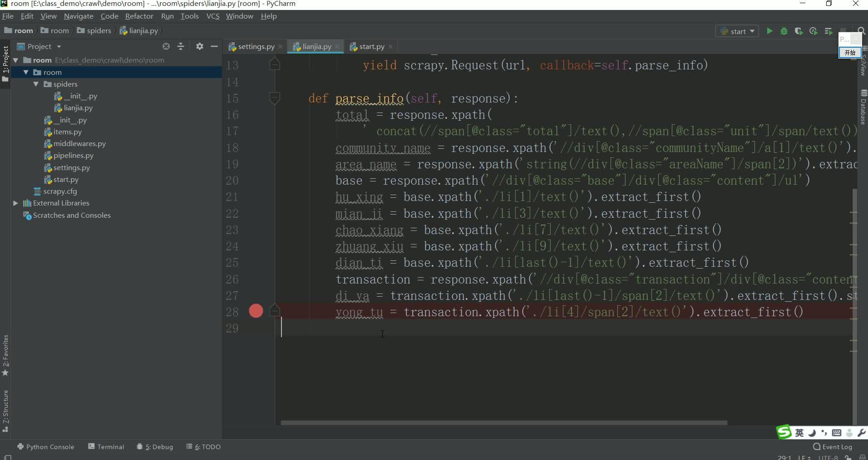Click Sogou input method S icon

784,432
